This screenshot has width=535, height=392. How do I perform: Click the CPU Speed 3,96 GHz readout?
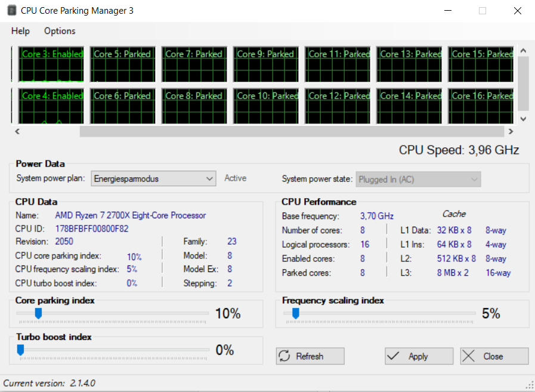[459, 150]
